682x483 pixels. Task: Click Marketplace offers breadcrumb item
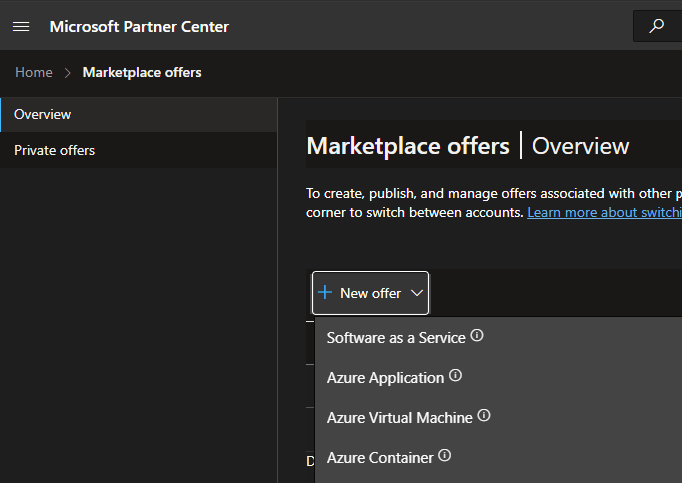[x=142, y=72]
